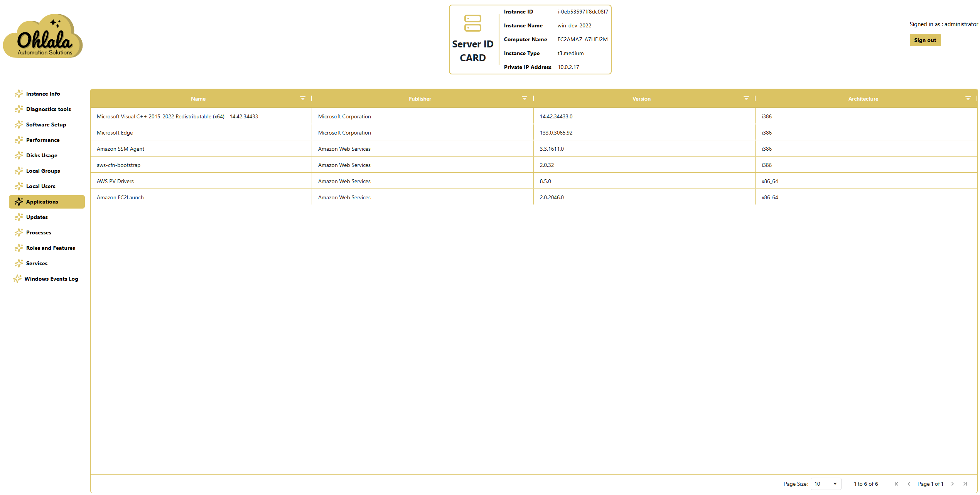This screenshot has width=980, height=495.
Task: Sort the table by the Name header
Action: (x=198, y=99)
